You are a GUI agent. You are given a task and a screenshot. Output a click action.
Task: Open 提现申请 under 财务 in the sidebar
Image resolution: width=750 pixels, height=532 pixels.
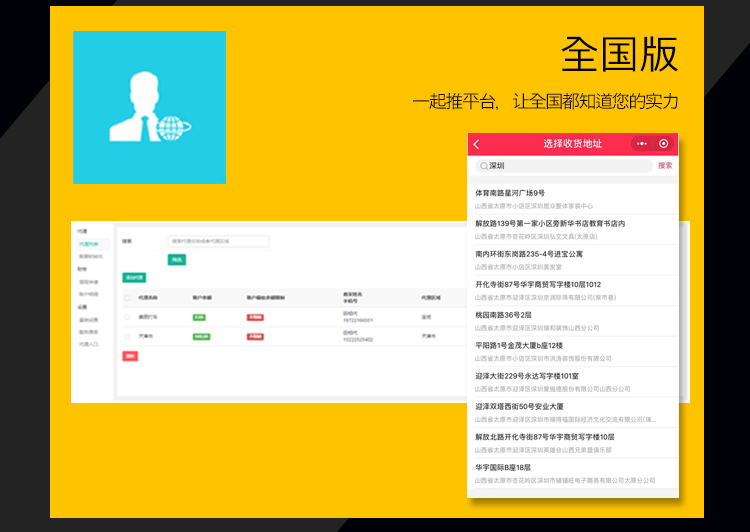[88, 282]
